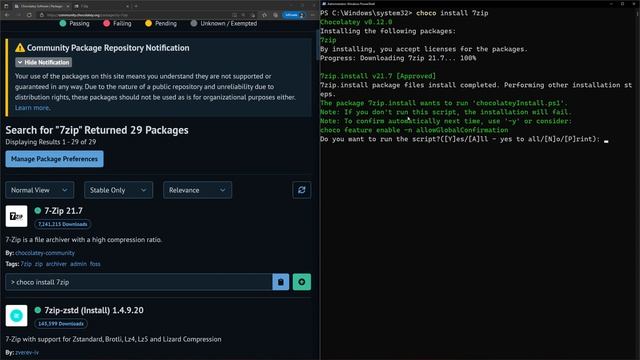
Task: Close the Chocolatey Software Packages tab
Action: pyautogui.click(x=68, y=6)
